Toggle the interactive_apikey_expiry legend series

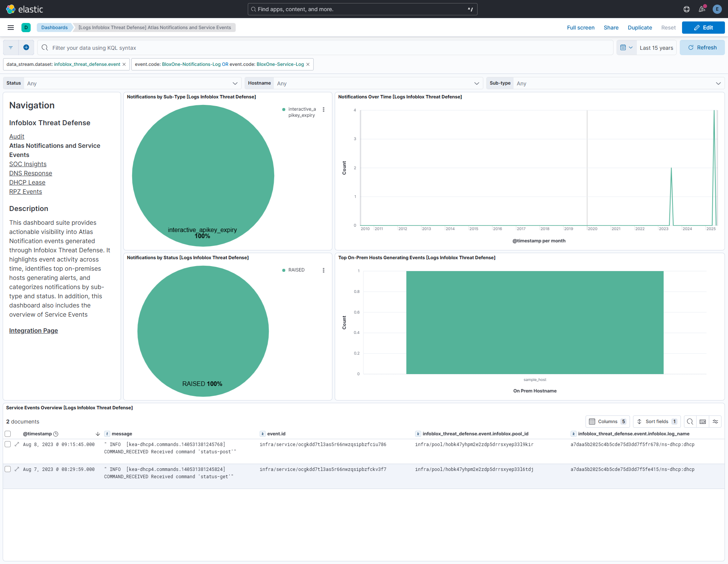[x=302, y=112]
